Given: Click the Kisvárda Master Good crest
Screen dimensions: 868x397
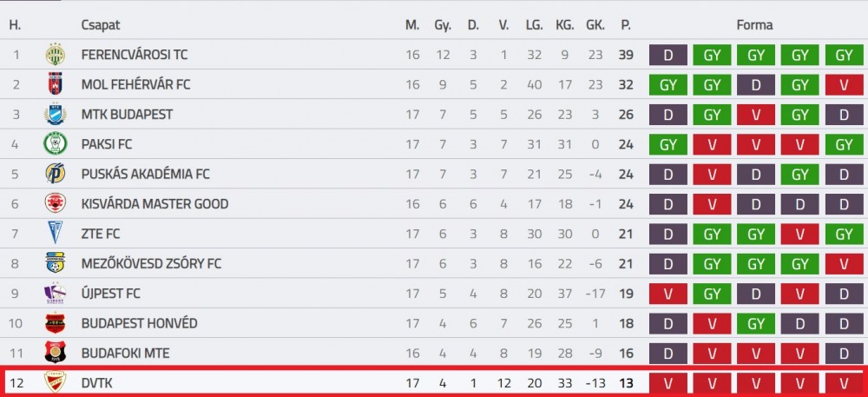Looking at the screenshot, I should tap(56, 204).
